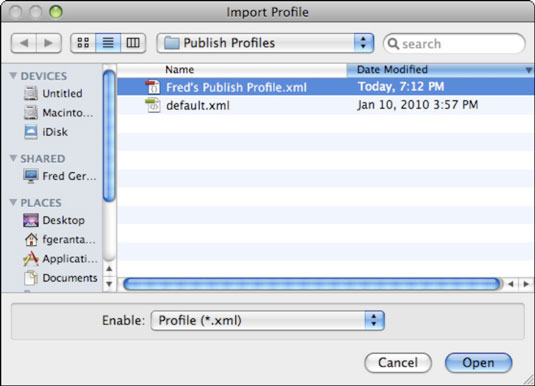The width and height of the screenshot is (535, 386).
Task: Select the Untitled drive icon
Action: click(x=31, y=93)
